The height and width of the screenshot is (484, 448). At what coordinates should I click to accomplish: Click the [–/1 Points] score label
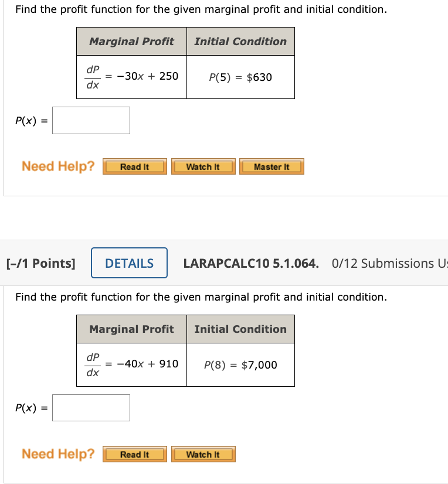39,263
